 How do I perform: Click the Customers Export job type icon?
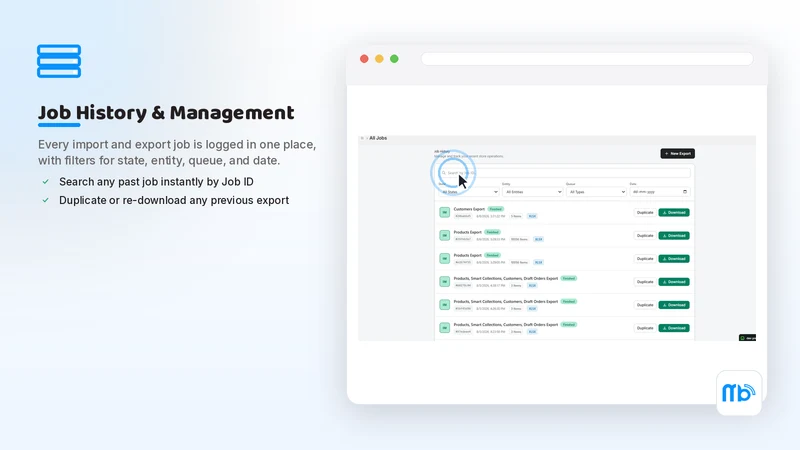(445, 212)
